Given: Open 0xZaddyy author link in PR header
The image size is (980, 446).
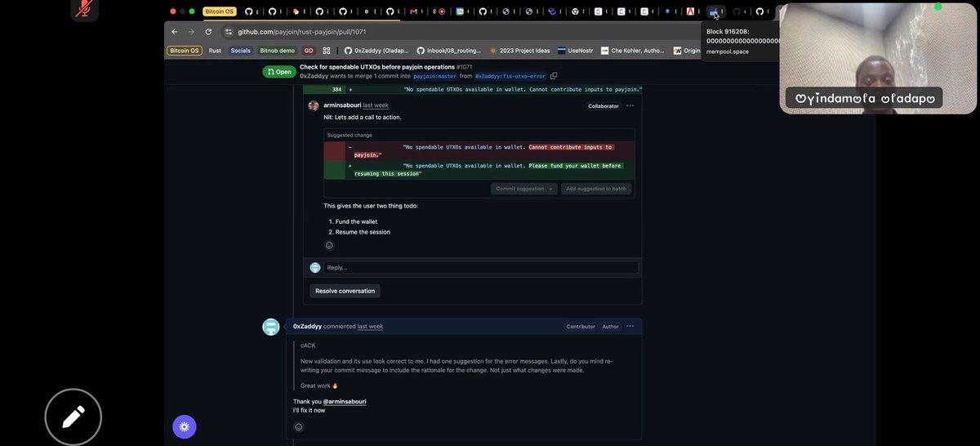Looking at the screenshot, I should click(314, 76).
